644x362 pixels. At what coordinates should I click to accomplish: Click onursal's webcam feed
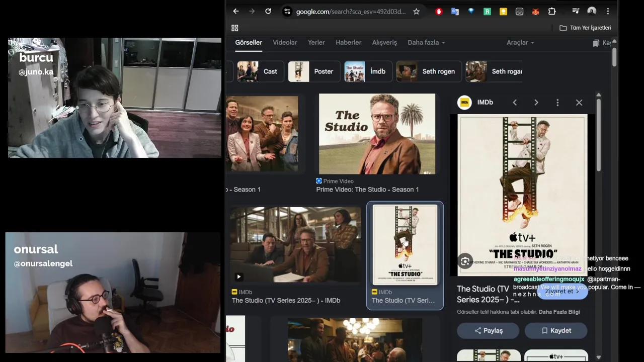click(113, 293)
